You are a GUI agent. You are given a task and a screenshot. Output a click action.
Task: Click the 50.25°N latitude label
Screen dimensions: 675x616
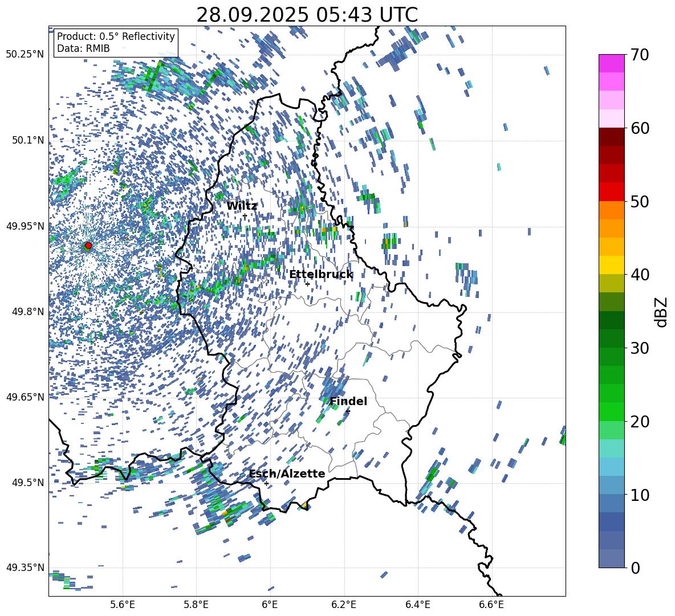coord(25,55)
